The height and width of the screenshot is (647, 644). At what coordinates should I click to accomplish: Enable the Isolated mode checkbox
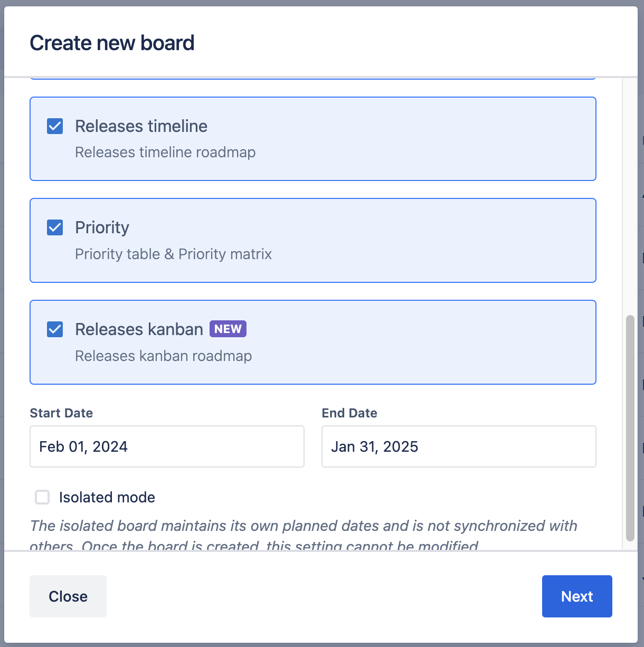pos(42,497)
